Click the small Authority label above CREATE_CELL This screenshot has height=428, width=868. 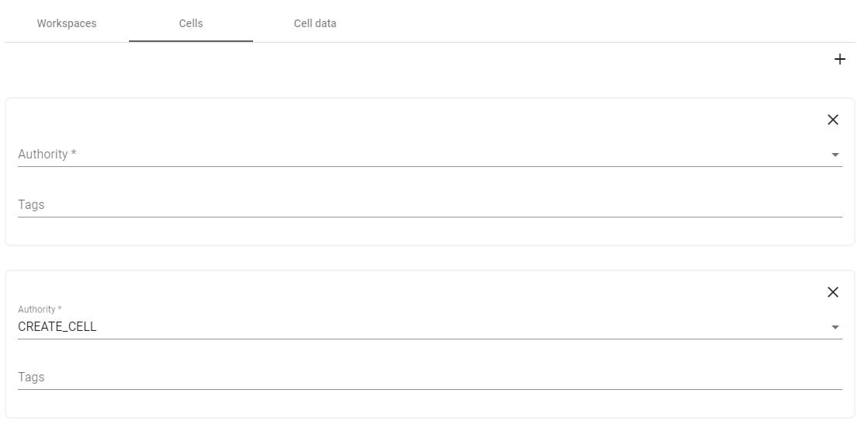(40, 310)
